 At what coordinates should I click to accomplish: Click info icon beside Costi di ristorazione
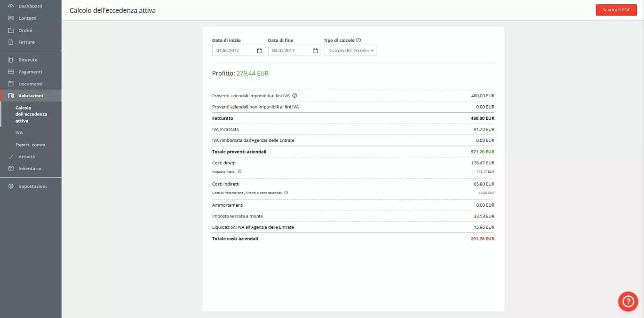point(286,193)
